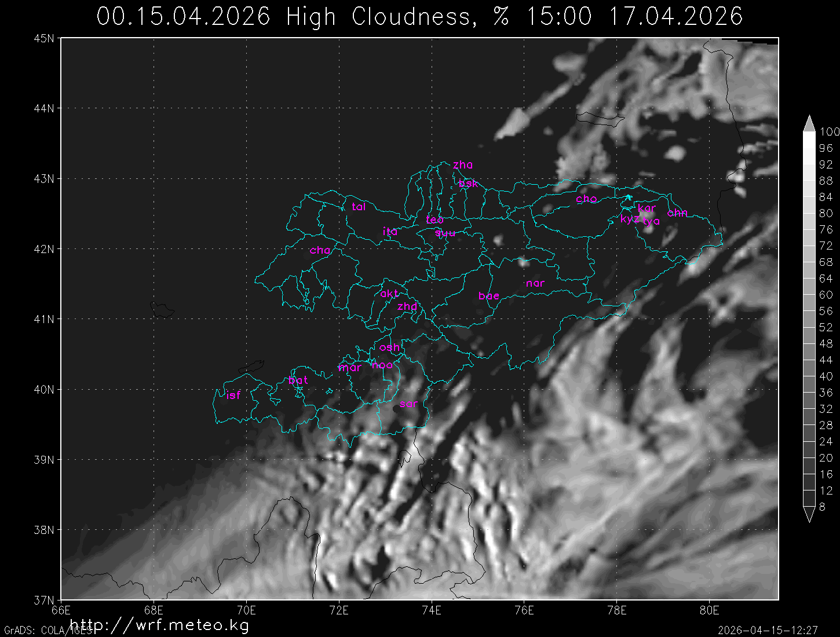840x637 pixels.
Task: Click the 'nar' station label on map
Action: pyautogui.click(x=535, y=283)
